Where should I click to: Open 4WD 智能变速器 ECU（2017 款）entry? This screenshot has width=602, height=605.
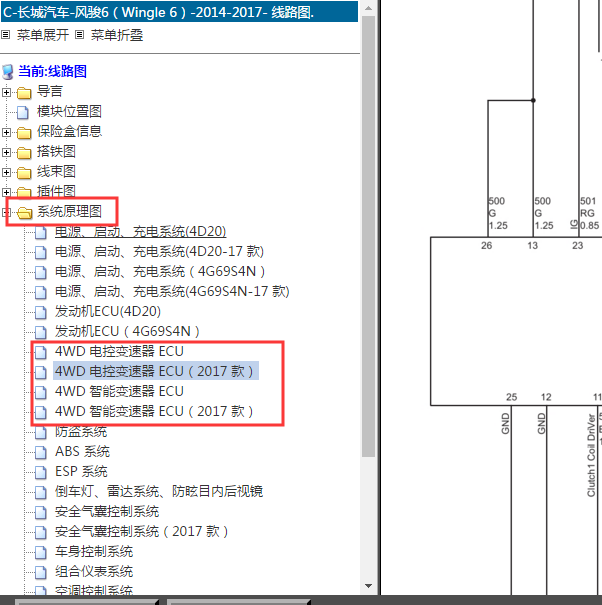coord(154,412)
